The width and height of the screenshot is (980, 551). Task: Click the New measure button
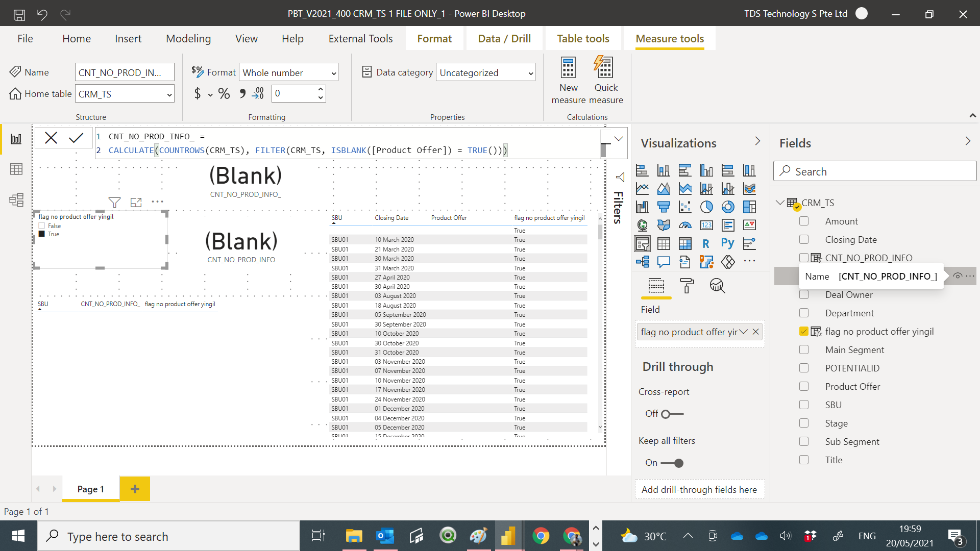(568, 81)
